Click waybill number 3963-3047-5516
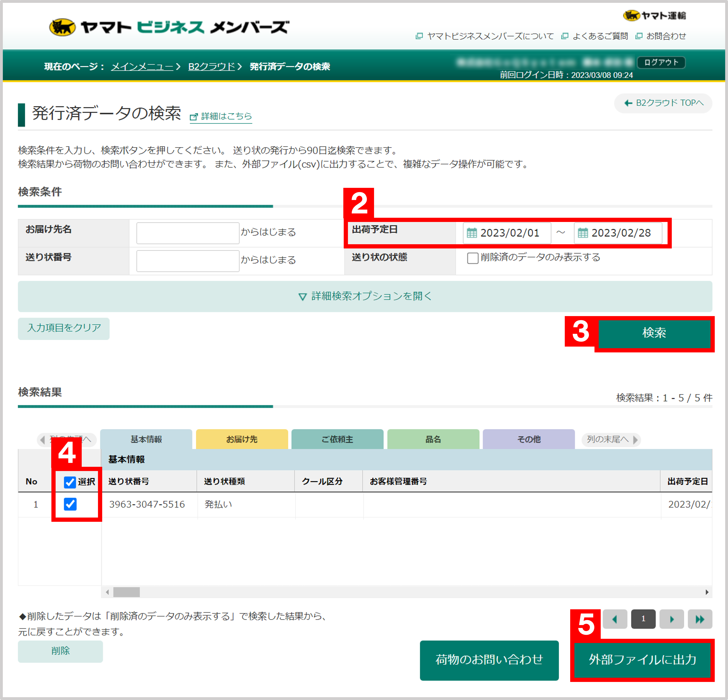Screen dimensions: 728x700 click(147, 504)
